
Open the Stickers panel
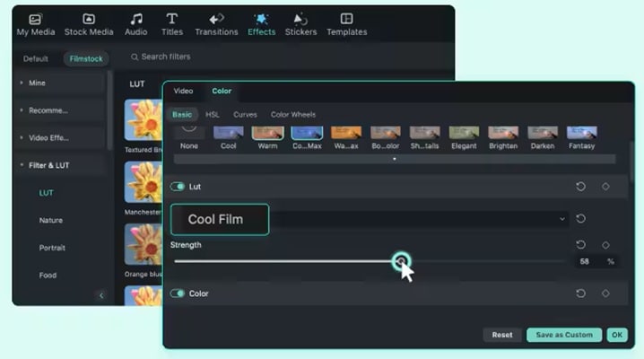300,24
